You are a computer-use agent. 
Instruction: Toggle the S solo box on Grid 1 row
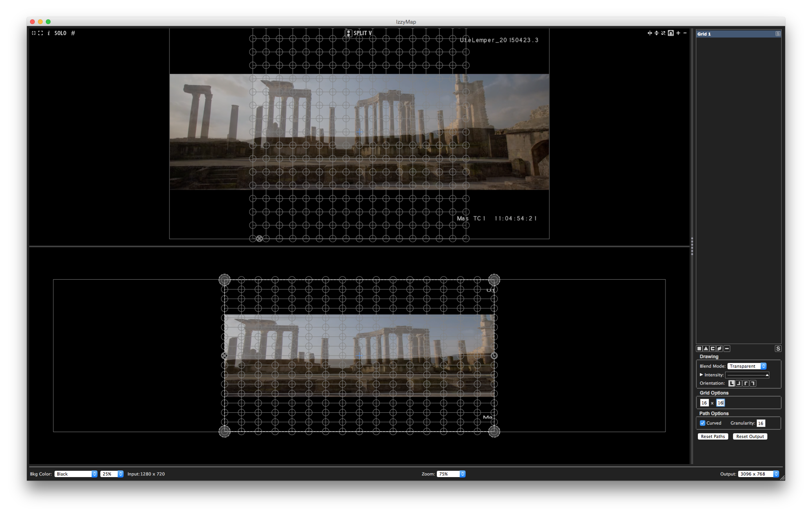tap(778, 34)
